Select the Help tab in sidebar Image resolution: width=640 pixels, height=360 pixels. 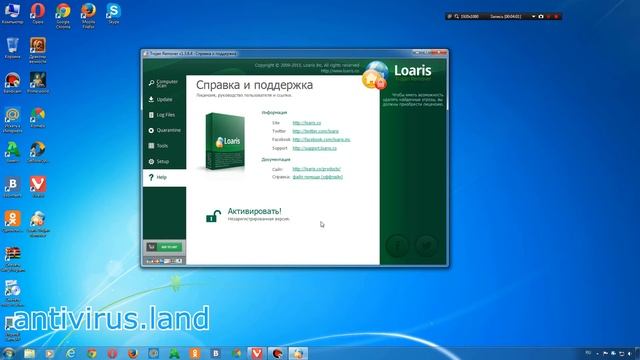click(164, 177)
